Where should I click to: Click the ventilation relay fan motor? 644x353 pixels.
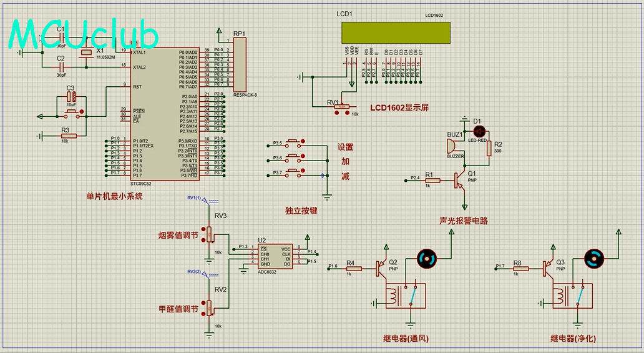[x=428, y=258]
